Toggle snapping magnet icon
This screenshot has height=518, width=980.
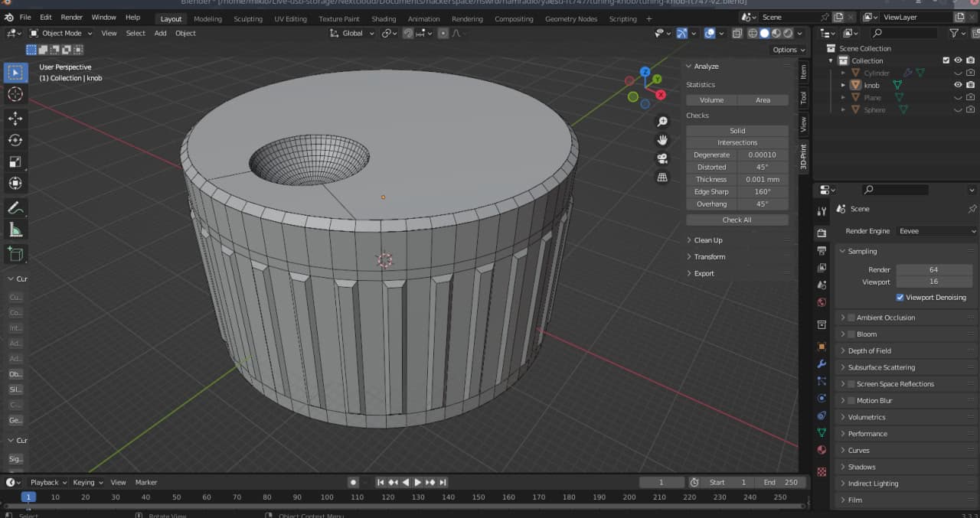tap(408, 33)
